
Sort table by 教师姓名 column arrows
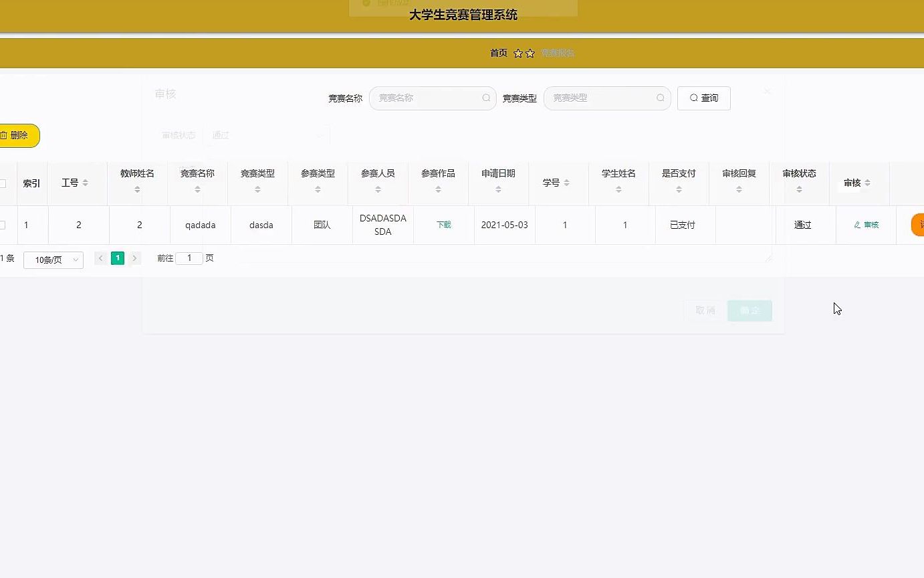tap(137, 189)
